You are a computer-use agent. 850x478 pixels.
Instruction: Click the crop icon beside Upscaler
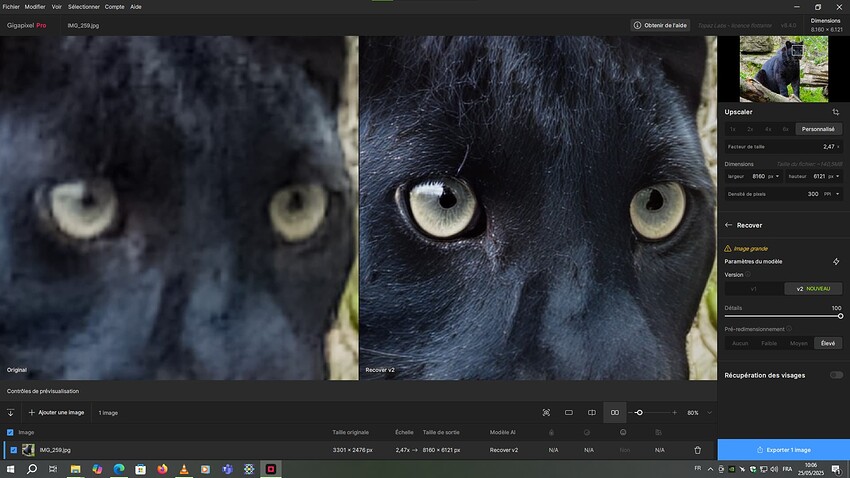(835, 112)
